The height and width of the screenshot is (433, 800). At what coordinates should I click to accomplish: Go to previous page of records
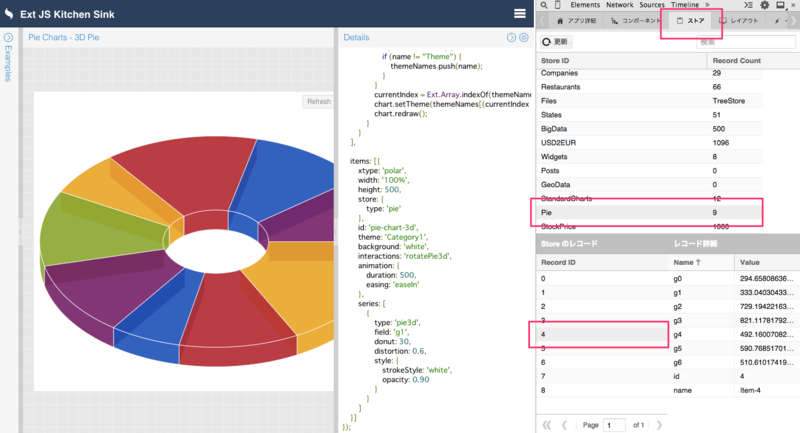point(564,425)
